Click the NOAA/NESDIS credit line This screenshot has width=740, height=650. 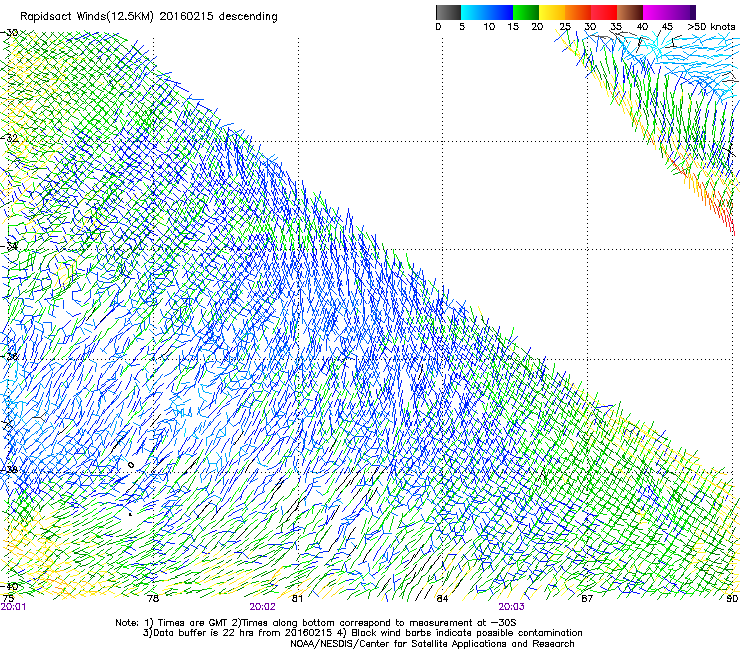pyautogui.click(x=432, y=644)
